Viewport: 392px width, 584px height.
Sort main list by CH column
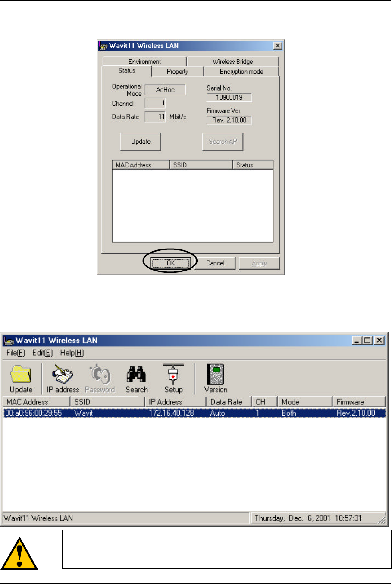(x=264, y=402)
